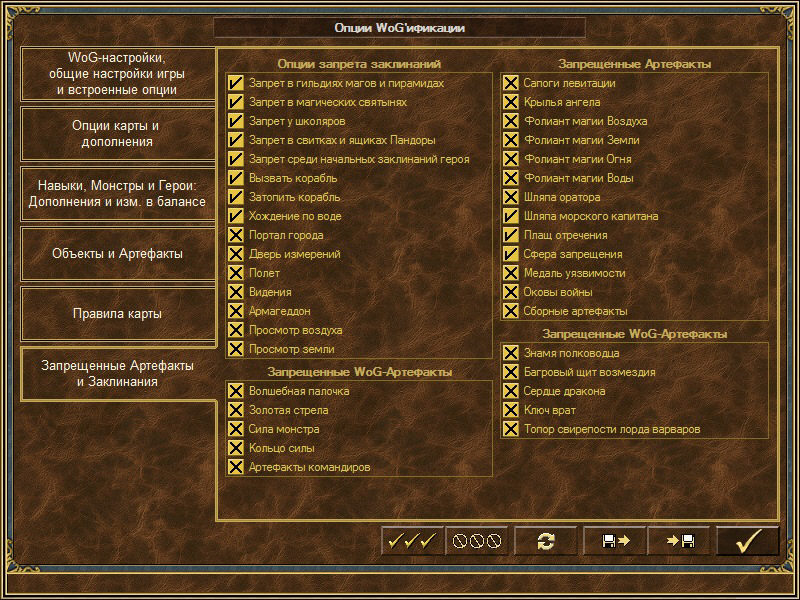Enable ban on Дверь измерений
Image resolution: width=800 pixels, height=600 pixels.
236,255
